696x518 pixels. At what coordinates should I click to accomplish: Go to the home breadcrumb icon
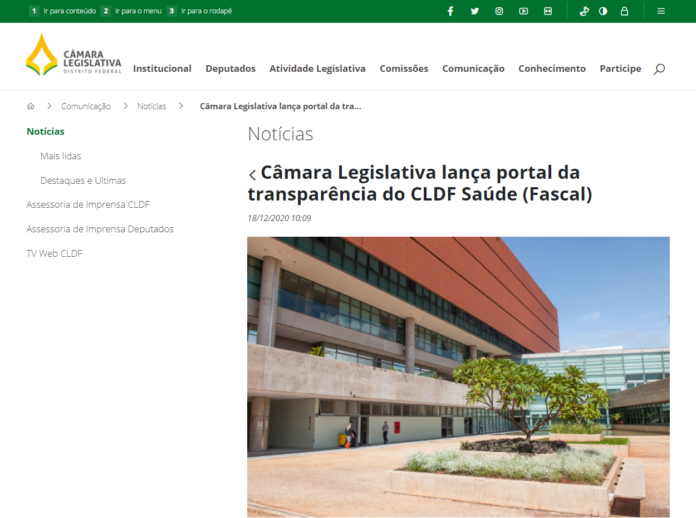[31, 106]
